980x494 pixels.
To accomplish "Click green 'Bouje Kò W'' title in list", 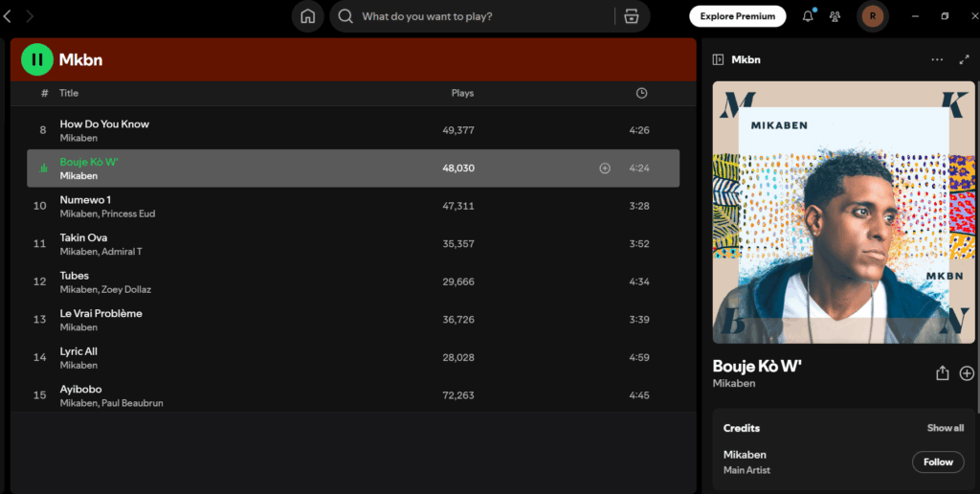I will click(x=89, y=162).
